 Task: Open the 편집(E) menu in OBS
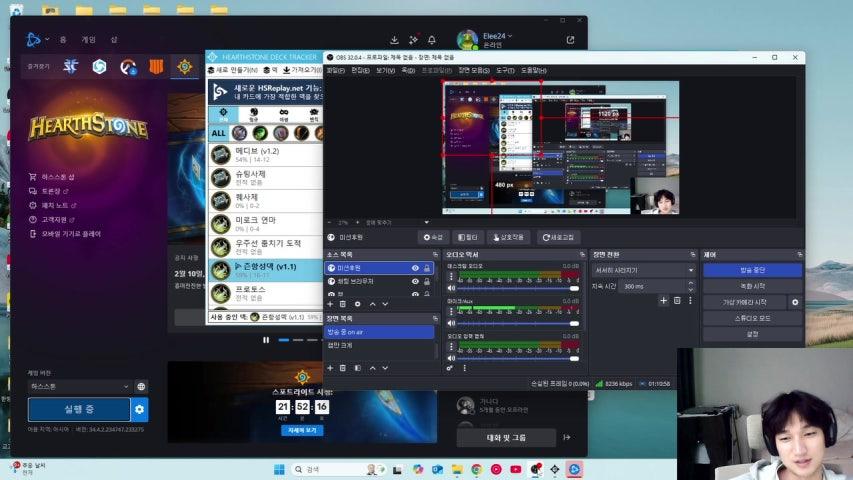coord(359,71)
